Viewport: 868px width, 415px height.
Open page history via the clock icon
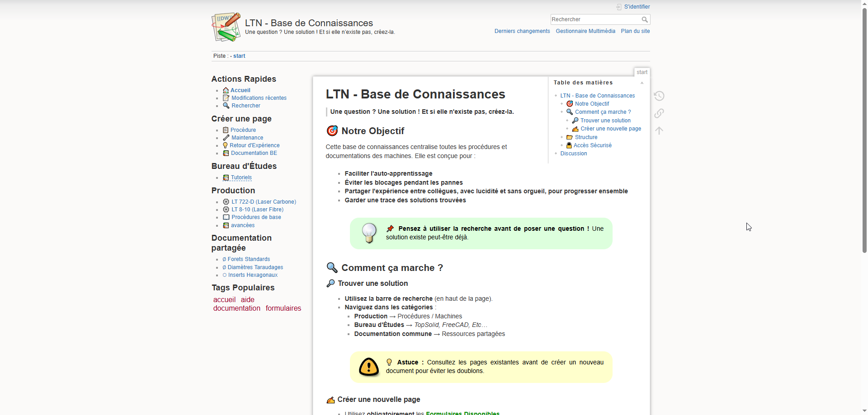click(659, 96)
